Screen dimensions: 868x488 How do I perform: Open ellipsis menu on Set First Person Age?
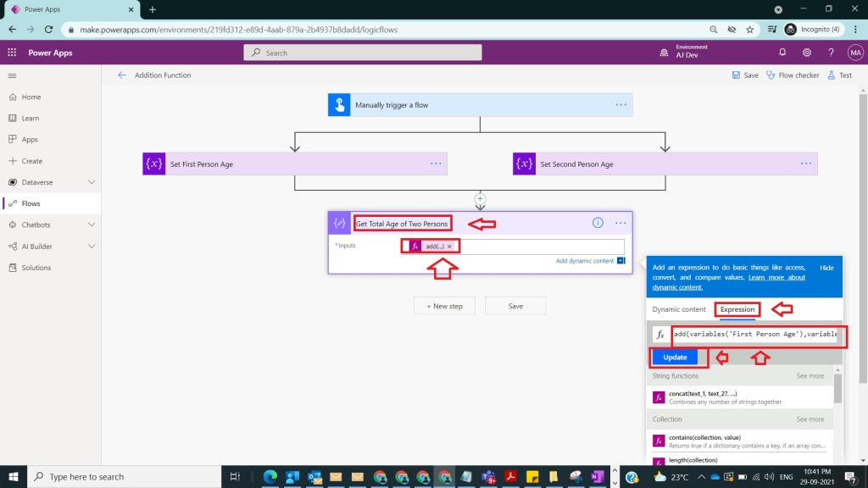coord(436,164)
